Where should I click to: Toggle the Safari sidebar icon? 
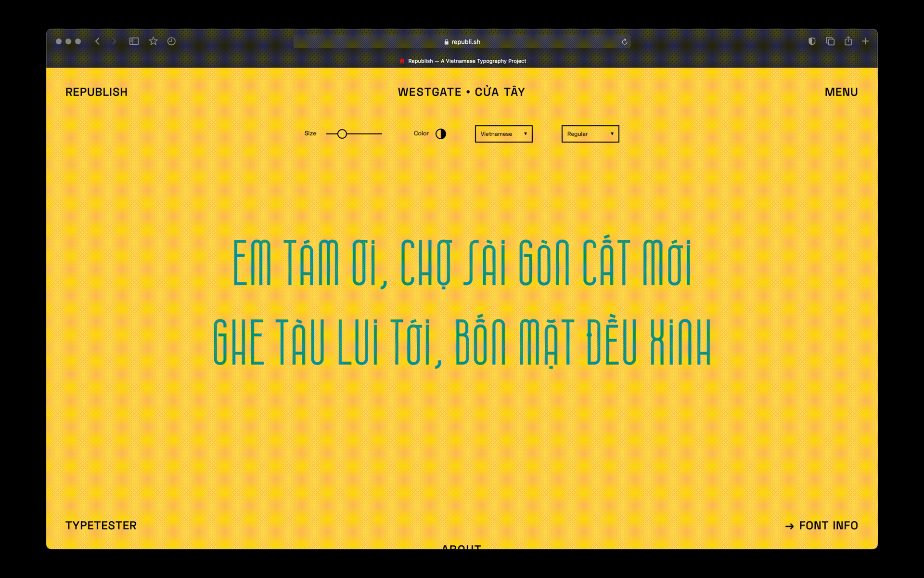pyautogui.click(x=134, y=41)
